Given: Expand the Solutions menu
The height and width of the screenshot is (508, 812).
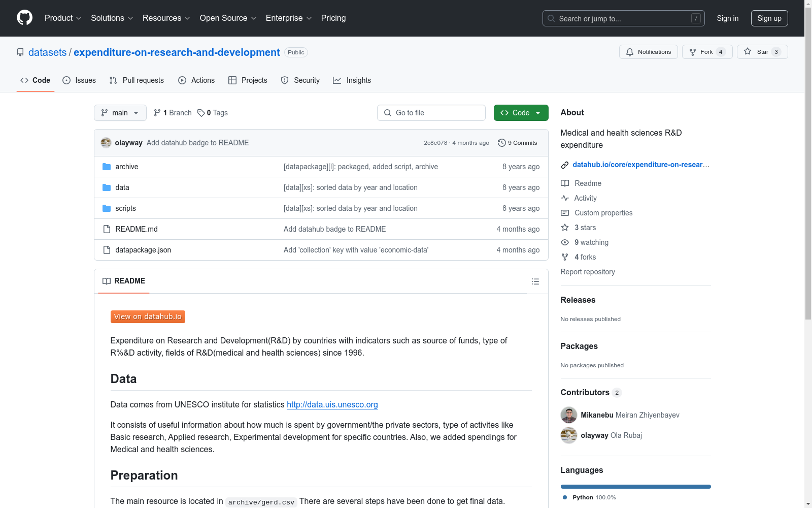Looking at the screenshot, I should (x=112, y=18).
